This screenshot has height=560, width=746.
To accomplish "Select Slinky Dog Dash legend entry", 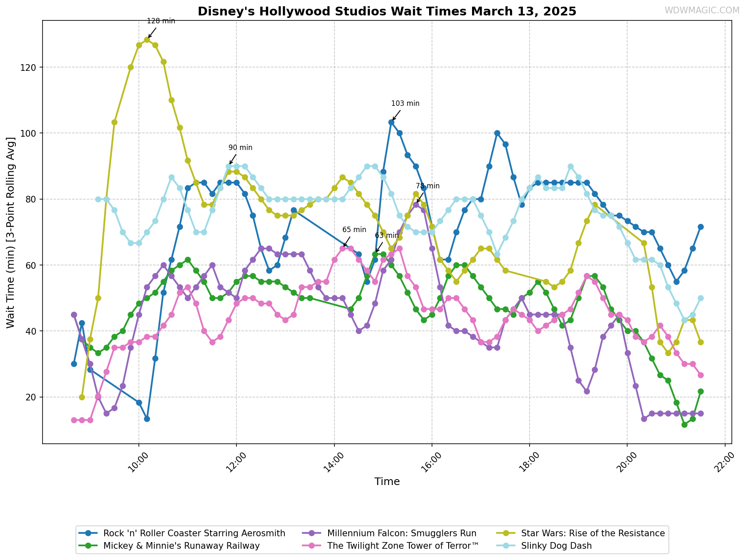I will (x=544, y=546).
